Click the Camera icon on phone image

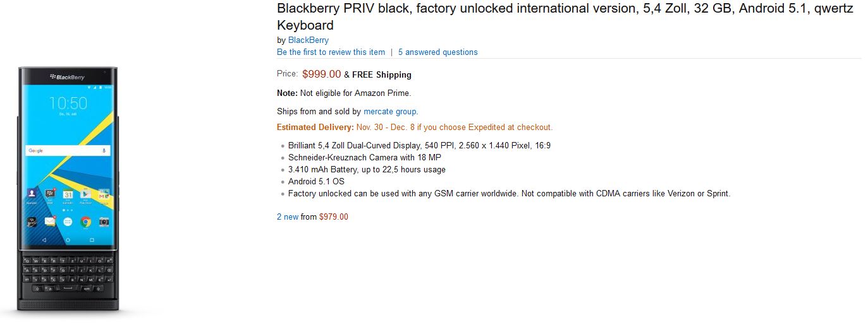[x=104, y=222]
